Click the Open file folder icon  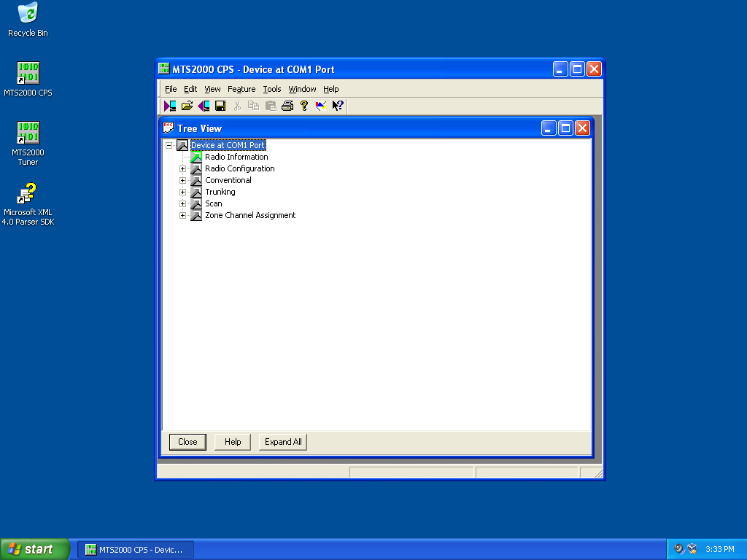pyautogui.click(x=187, y=106)
